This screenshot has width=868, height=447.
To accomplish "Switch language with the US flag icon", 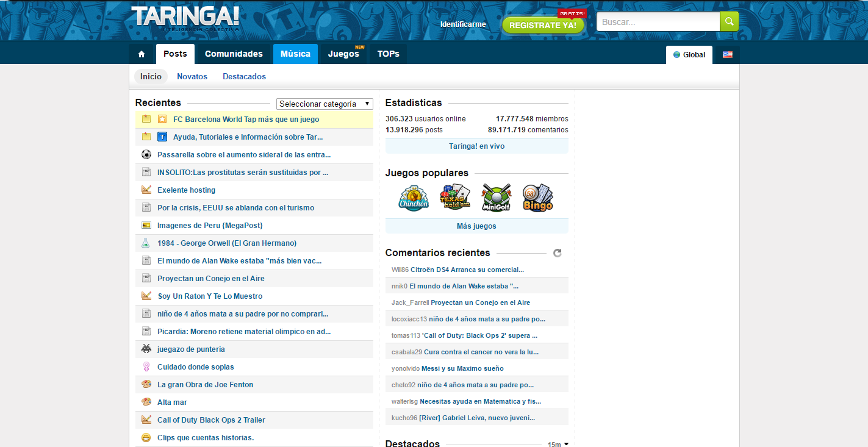I will [727, 54].
